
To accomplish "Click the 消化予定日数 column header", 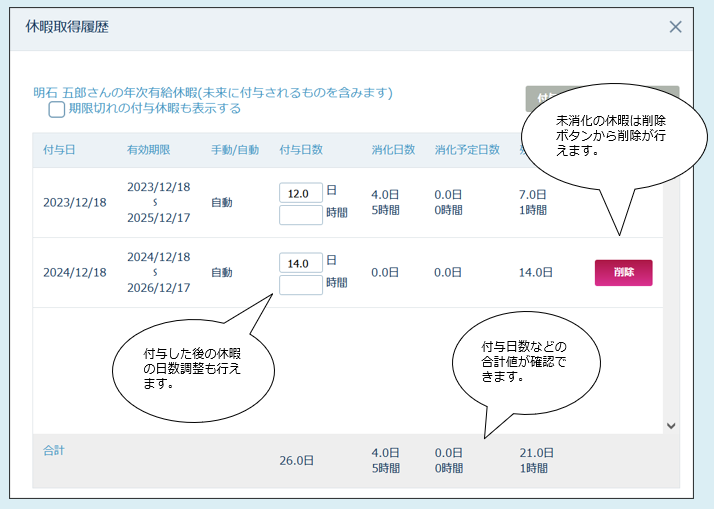I will tap(467, 150).
